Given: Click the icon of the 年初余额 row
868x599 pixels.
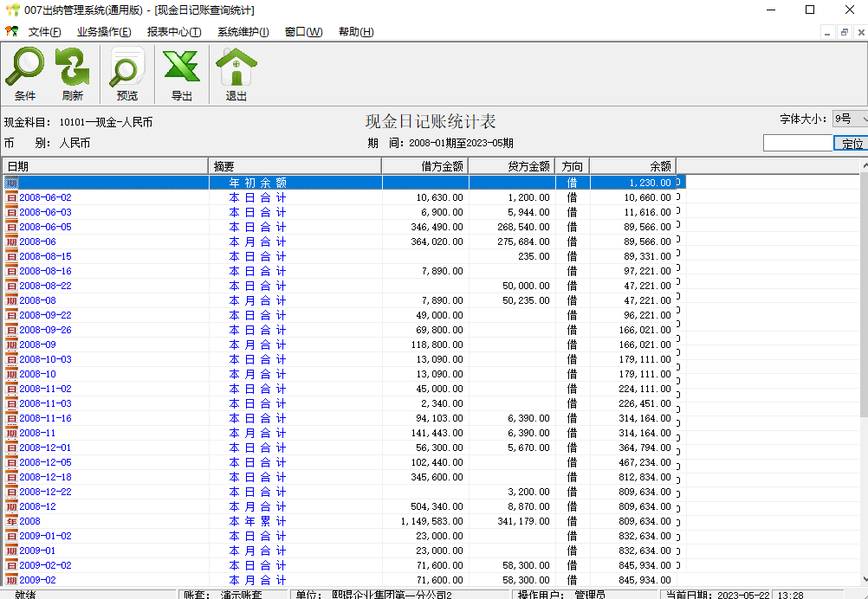Looking at the screenshot, I should (11, 183).
